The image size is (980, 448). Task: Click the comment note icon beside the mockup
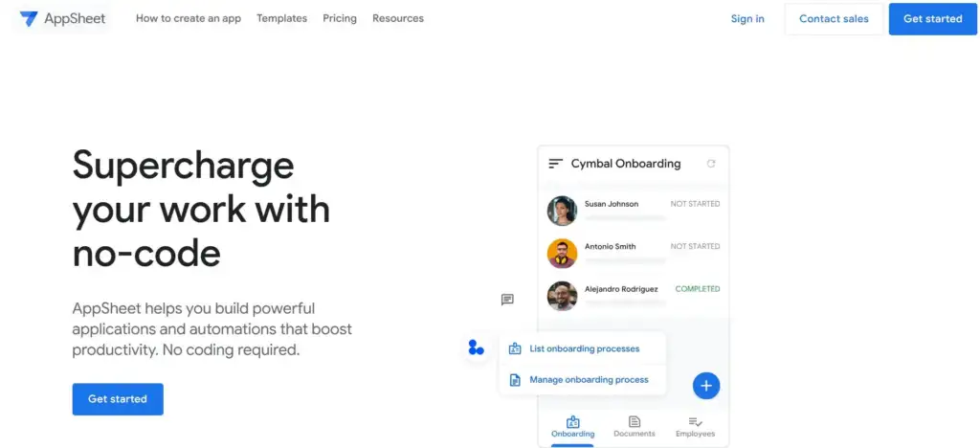(x=507, y=300)
